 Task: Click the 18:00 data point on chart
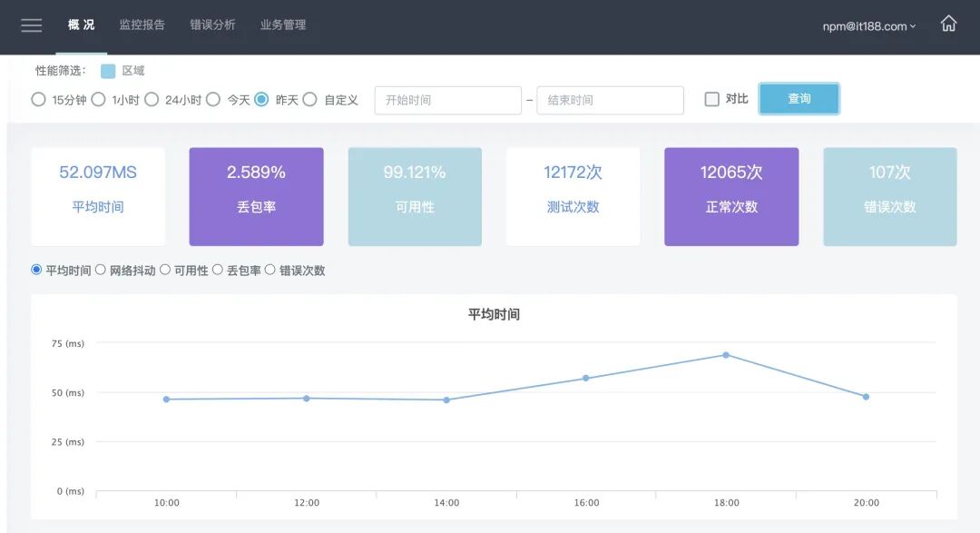[x=726, y=355]
